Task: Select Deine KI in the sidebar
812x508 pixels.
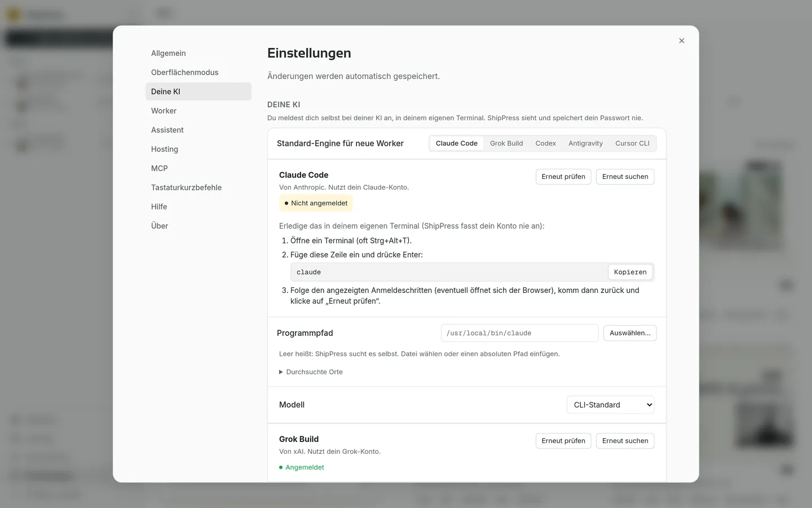Action: click(198, 91)
